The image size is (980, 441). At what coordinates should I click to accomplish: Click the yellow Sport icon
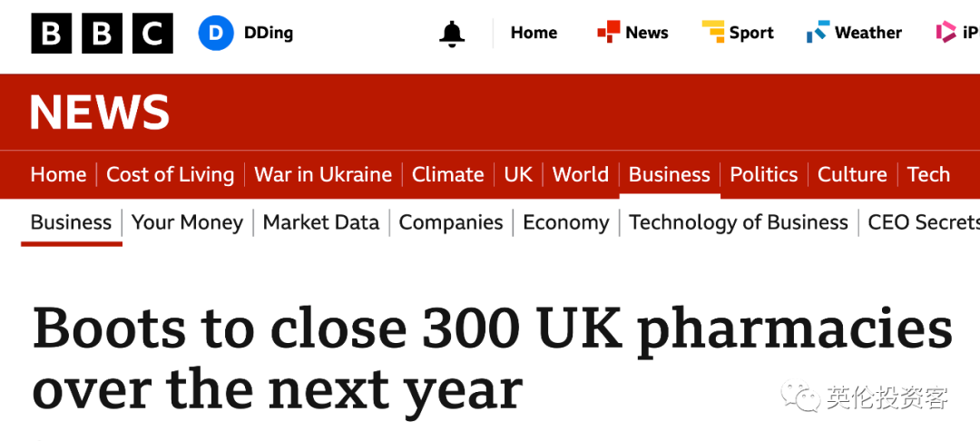(x=713, y=33)
